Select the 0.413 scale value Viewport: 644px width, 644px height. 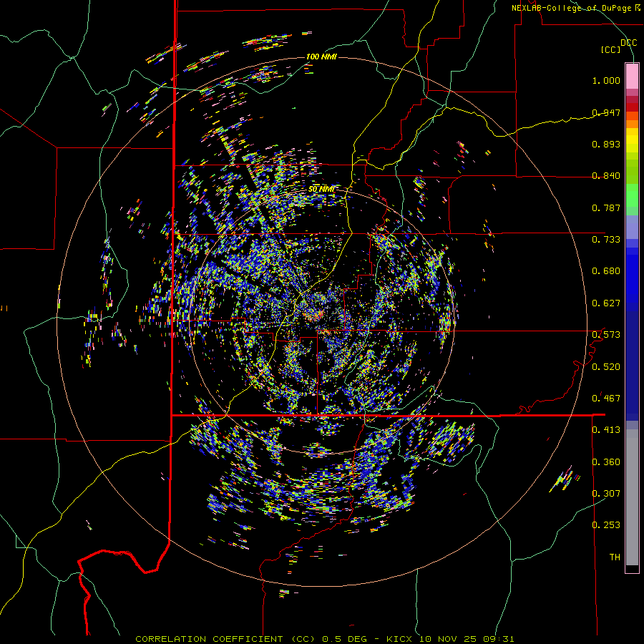pyautogui.click(x=606, y=430)
